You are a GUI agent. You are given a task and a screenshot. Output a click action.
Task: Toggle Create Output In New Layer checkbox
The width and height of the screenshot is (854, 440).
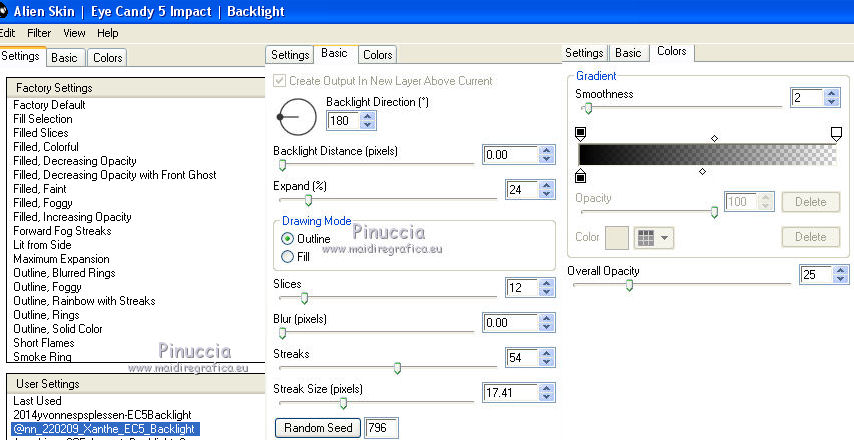coord(279,81)
